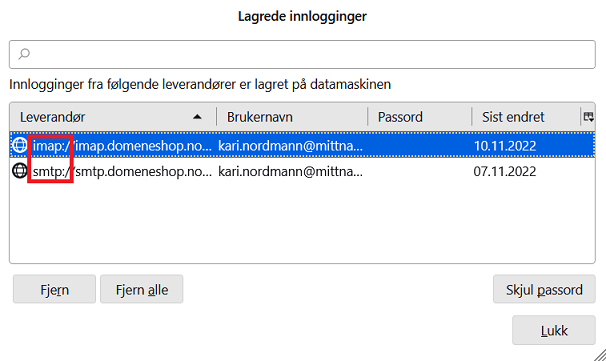Viewport: 606px width, 361px height.
Task: Click Skjul passord button
Action: click(x=544, y=289)
